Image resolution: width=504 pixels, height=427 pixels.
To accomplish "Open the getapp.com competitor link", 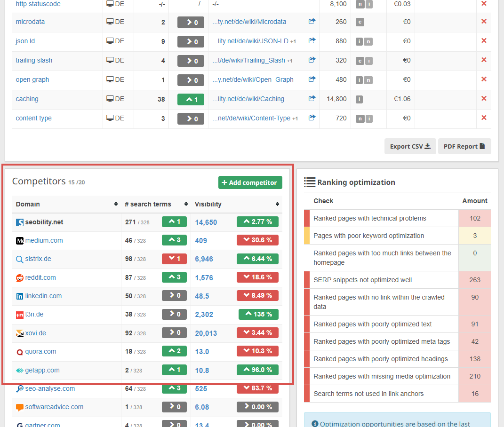I will point(42,370).
